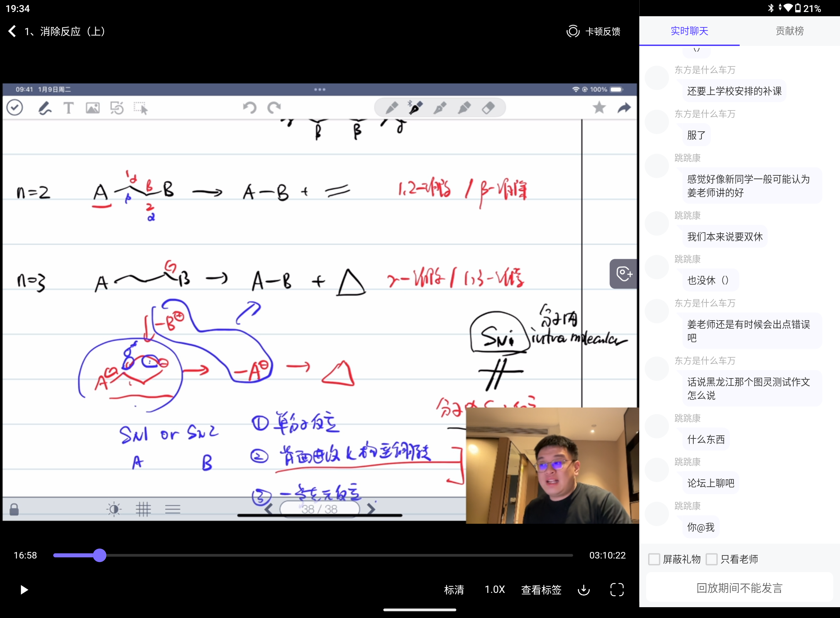Click 查看标签 to view tags
The width and height of the screenshot is (840, 618).
tap(541, 590)
